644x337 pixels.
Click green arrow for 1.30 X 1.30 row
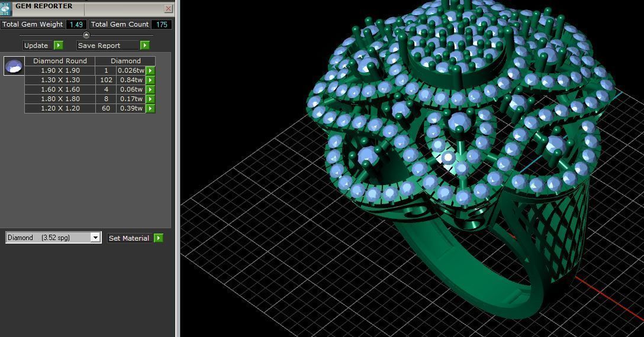(150, 80)
